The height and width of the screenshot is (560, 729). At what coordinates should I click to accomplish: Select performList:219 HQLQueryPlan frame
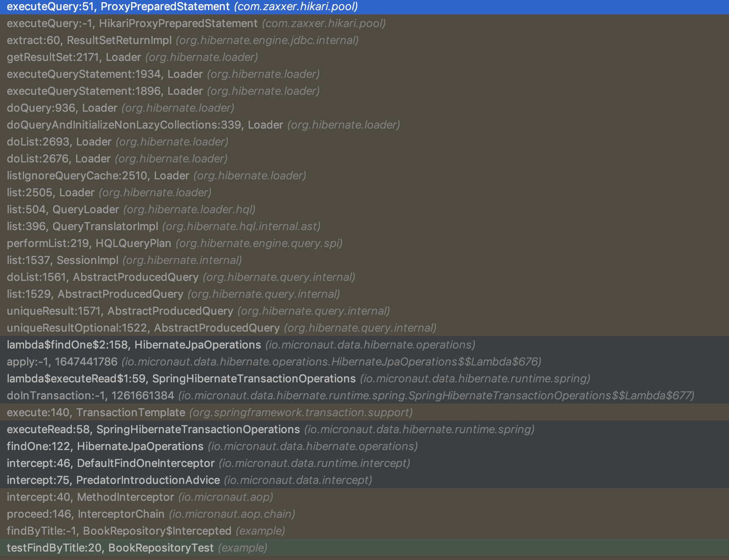[x=364, y=243]
